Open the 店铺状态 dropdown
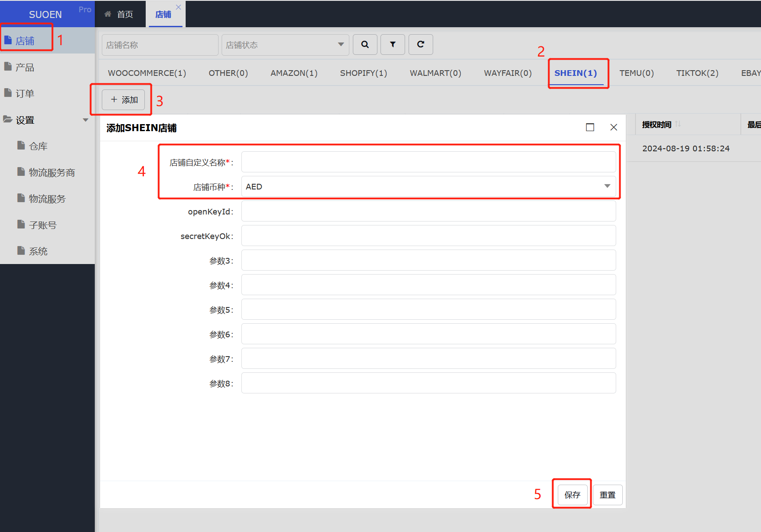 tap(285, 45)
